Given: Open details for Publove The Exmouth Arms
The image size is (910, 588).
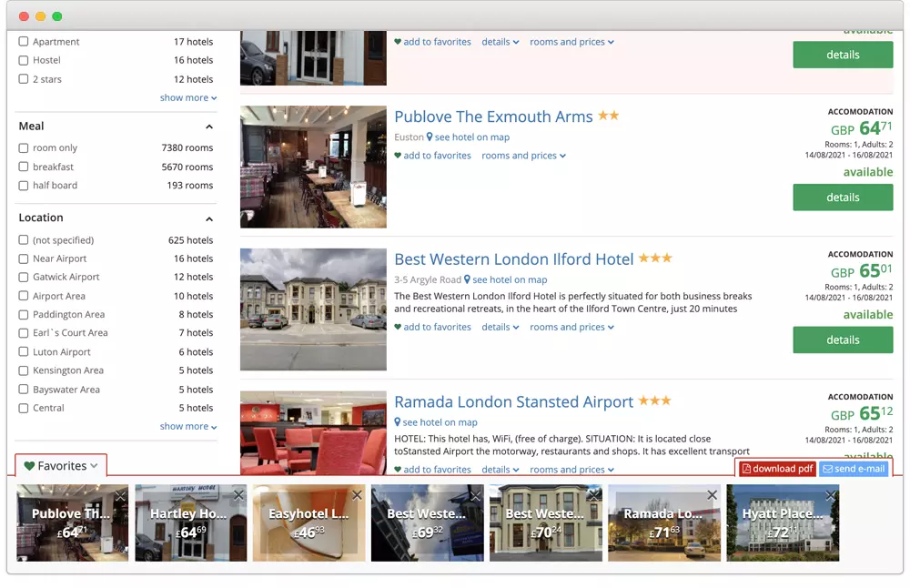Looking at the screenshot, I should (x=843, y=198).
